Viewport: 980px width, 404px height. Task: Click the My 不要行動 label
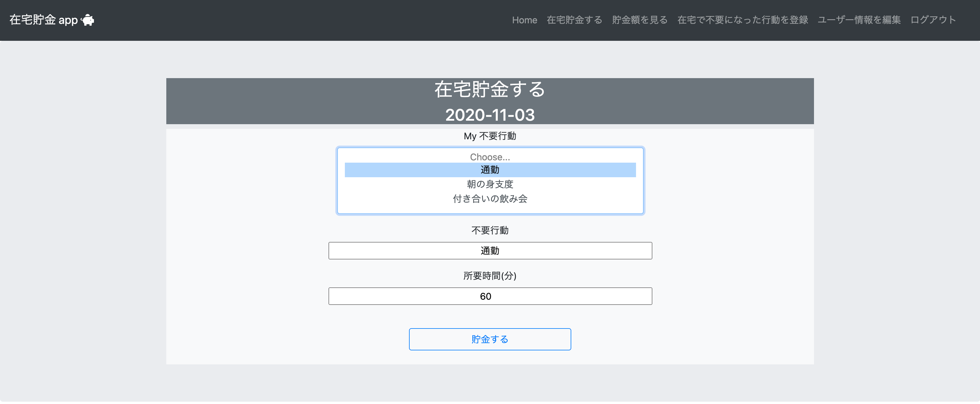(x=490, y=136)
